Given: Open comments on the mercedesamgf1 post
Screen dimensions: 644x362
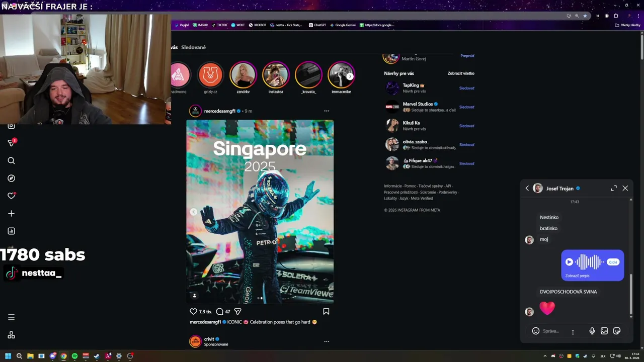Looking at the screenshot, I should click(219, 312).
